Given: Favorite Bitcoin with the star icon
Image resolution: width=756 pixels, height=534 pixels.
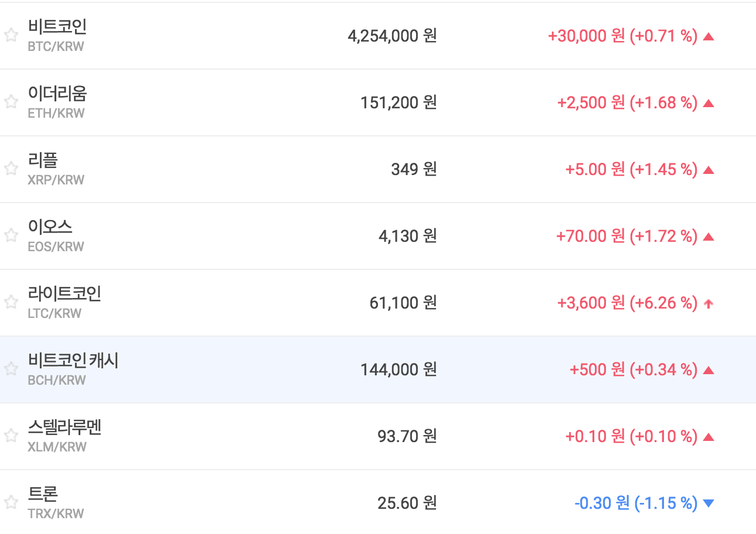Looking at the screenshot, I should click(x=11, y=36).
